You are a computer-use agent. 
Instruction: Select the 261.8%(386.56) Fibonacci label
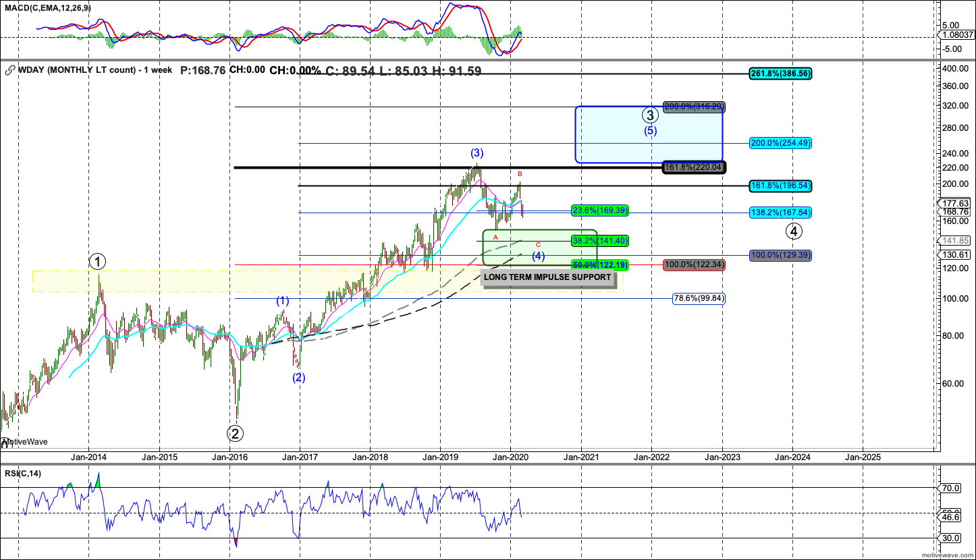780,74
